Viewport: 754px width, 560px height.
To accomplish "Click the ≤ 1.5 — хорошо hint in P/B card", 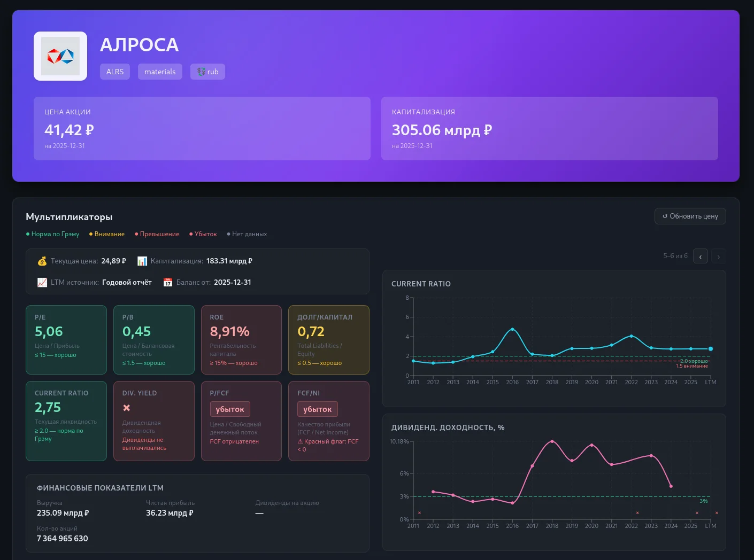I will [144, 363].
